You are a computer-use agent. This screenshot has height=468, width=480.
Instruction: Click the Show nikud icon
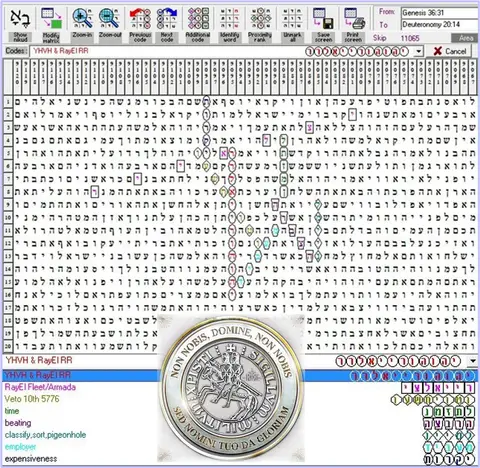(x=20, y=18)
